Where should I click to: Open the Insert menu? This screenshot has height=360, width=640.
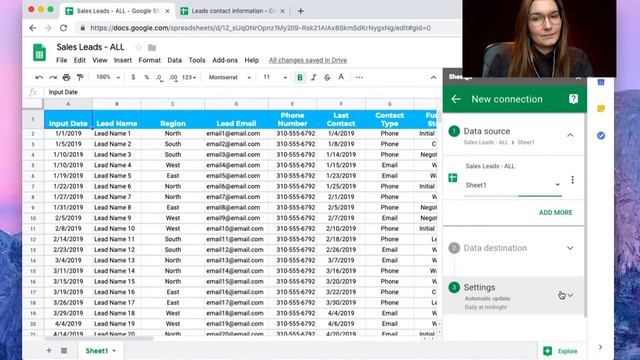122,60
